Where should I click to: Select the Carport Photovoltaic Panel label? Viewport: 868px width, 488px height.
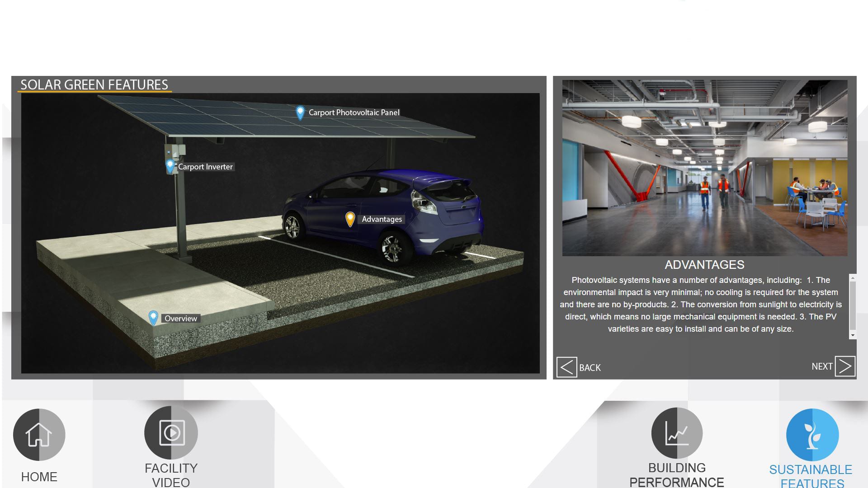coord(354,113)
